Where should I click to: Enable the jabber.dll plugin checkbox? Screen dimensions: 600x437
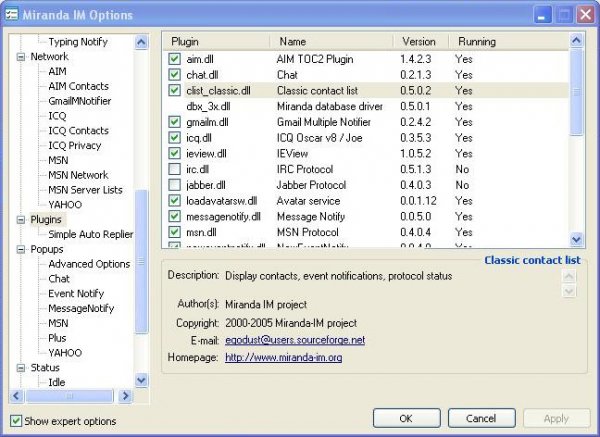point(174,185)
